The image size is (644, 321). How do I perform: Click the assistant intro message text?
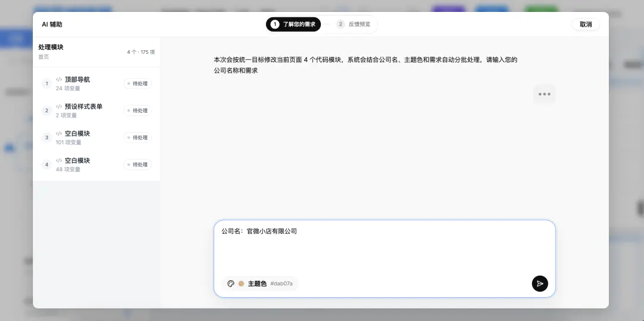tap(365, 65)
